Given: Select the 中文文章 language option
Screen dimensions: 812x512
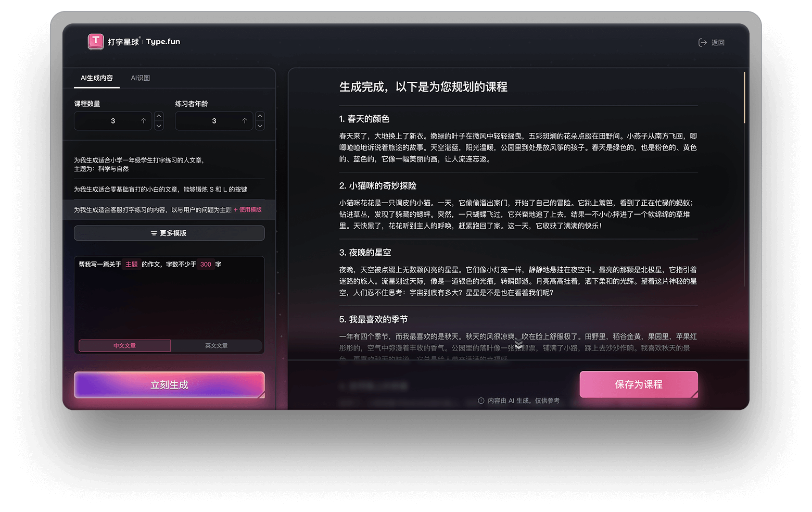Looking at the screenshot, I should pos(124,346).
